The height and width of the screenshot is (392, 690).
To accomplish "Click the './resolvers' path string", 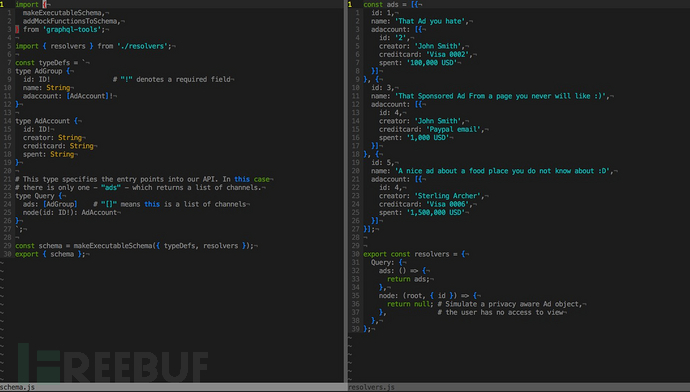I will click(x=144, y=46).
